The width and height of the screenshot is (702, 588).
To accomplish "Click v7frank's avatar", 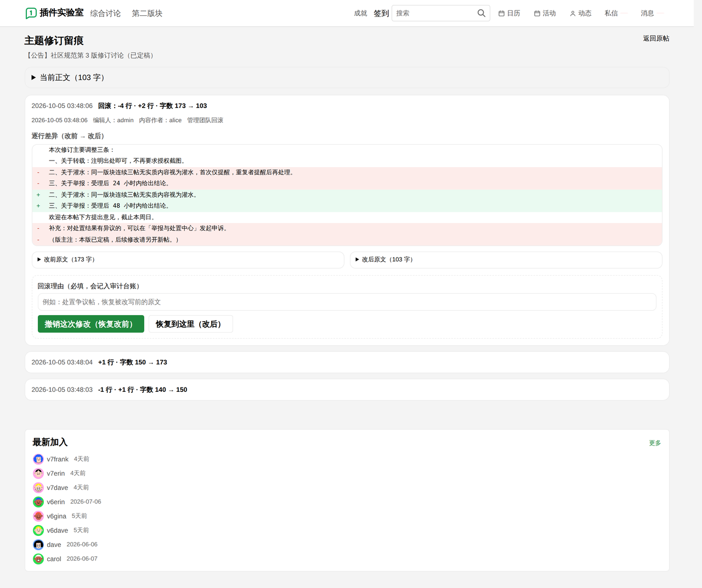I will click(38, 459).
